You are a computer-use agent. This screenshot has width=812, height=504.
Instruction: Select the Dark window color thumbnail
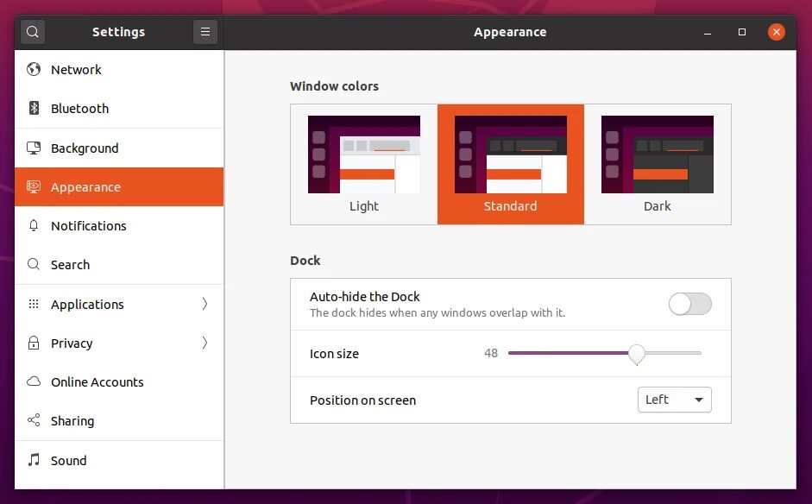pos(658,154)
